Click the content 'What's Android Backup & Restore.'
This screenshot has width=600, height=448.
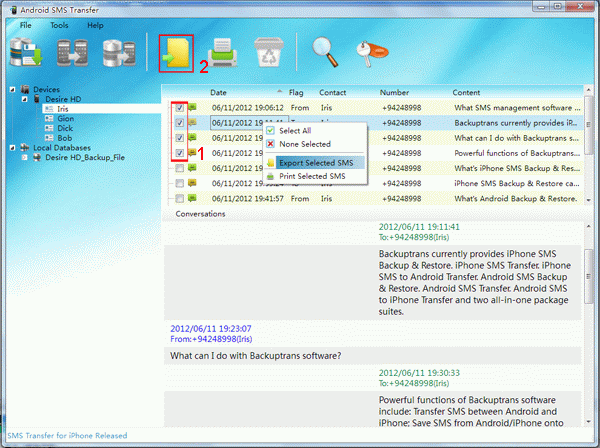(x=516, y=199)
